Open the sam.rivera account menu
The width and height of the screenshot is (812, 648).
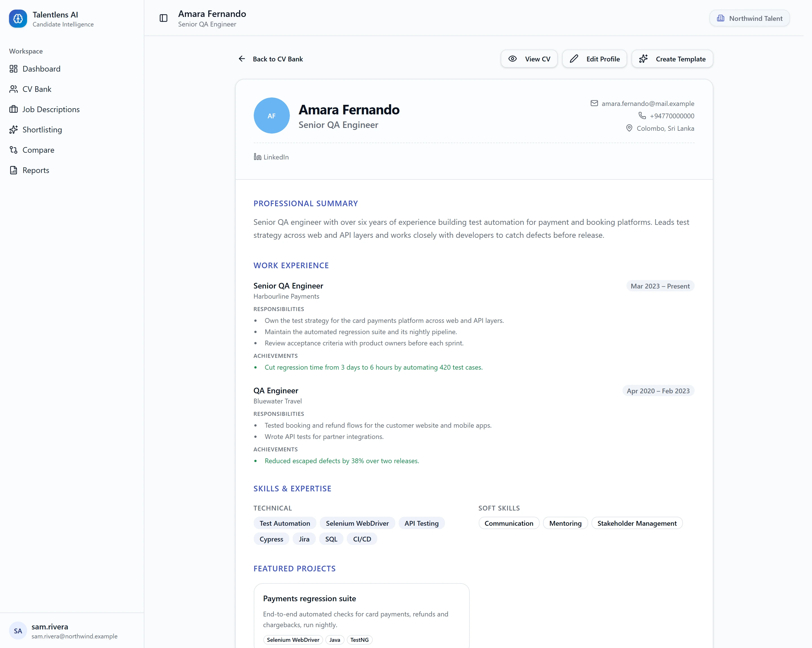tap(72, 631)
